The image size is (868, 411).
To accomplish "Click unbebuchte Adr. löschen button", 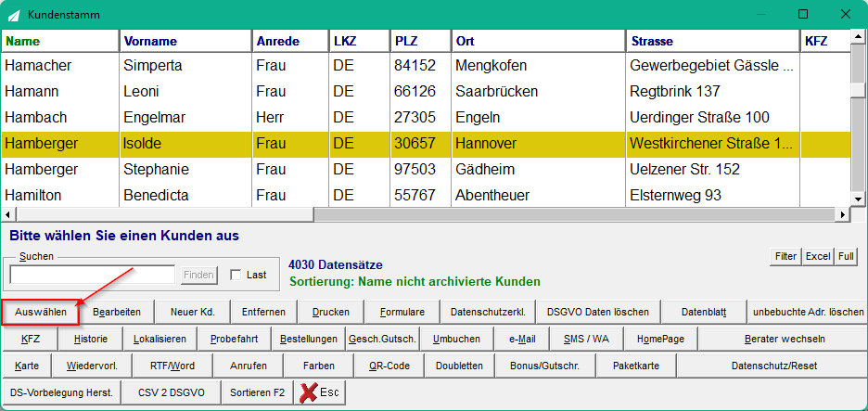I will [808, 312].
